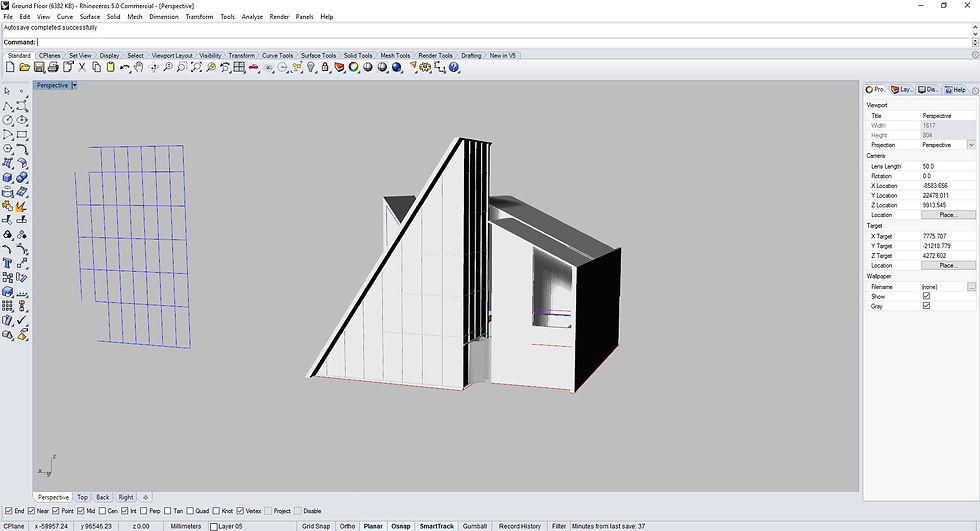980x531 pixels.
Task: Toggle the Wallpaper Gray checkbox
Action: click(926, 305)
